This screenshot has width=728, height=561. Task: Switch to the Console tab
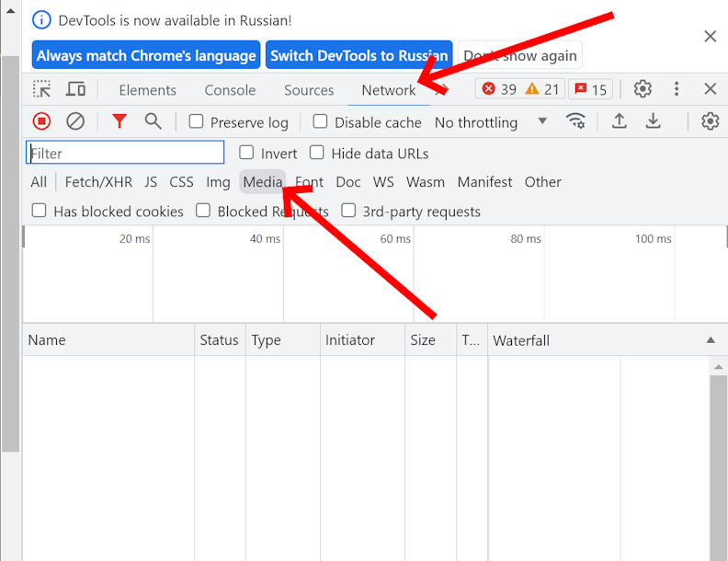(x=230, y=90)
